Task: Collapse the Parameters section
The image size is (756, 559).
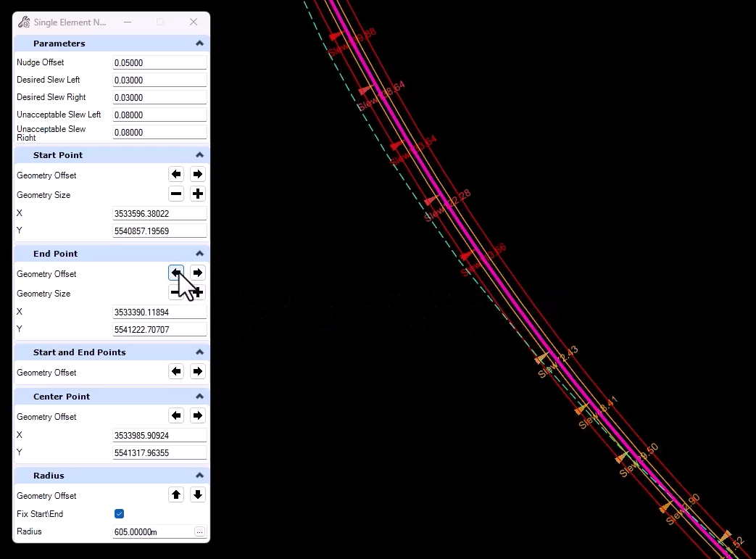Action: 199,43
